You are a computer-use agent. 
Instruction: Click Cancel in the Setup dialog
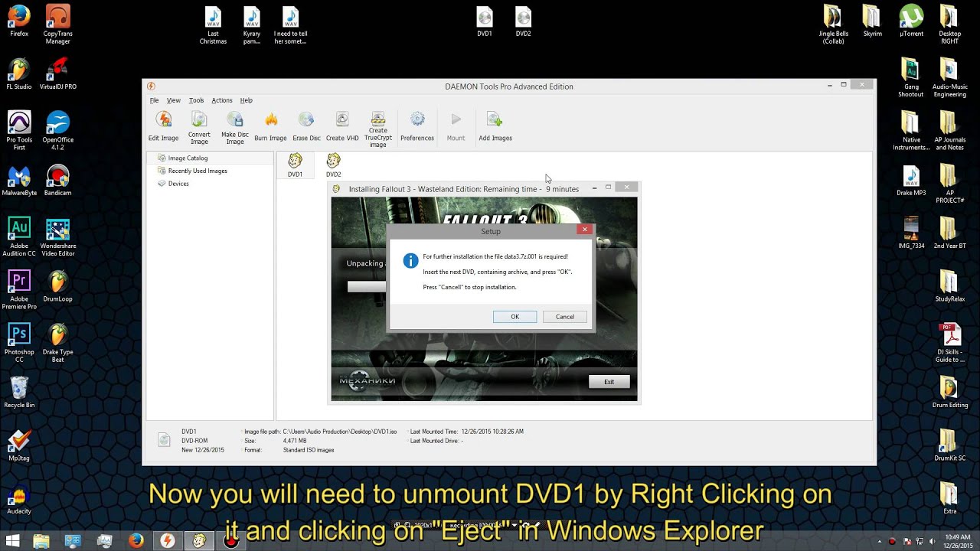coord(564,317)
